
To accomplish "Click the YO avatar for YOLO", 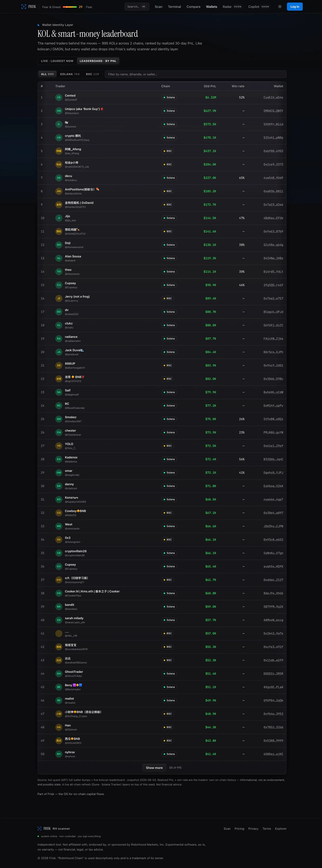I will tap(59, 446).
